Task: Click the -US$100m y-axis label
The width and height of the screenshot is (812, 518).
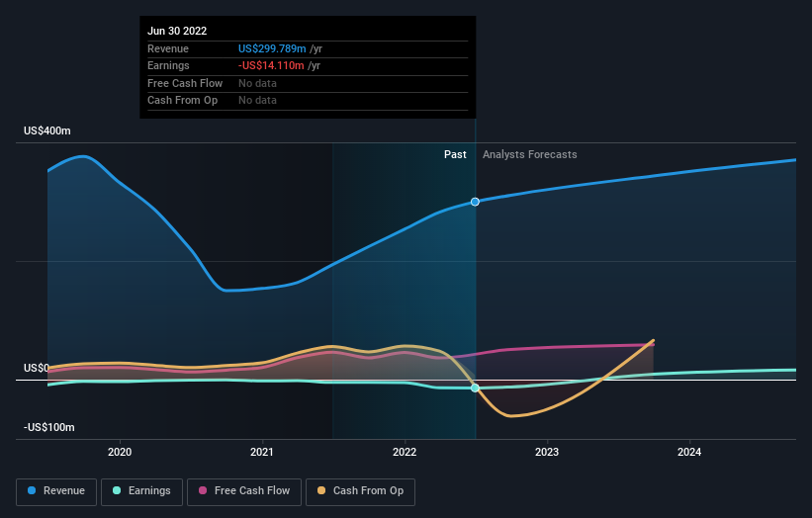Action: point(49,427)
